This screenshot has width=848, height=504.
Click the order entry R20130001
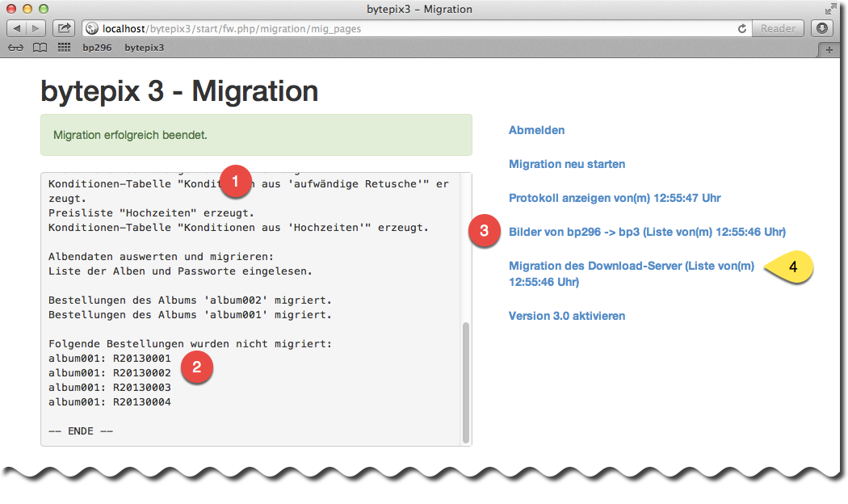tap(141, 359)
